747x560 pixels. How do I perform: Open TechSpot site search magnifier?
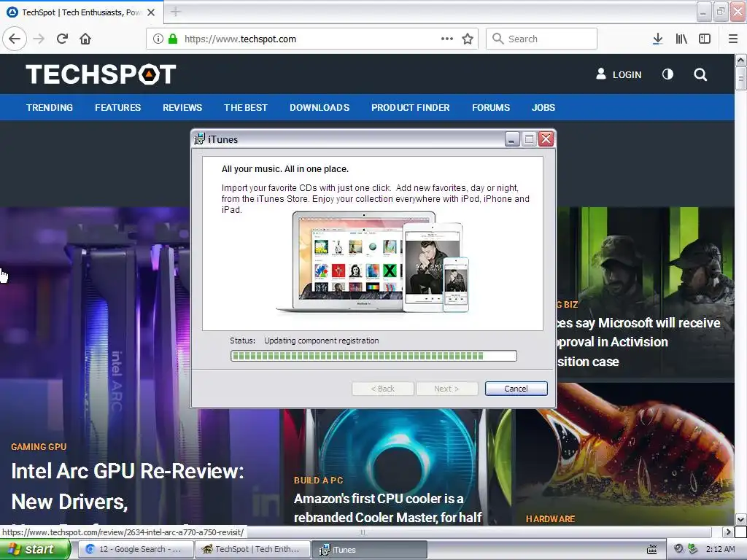tap(700, 74)
